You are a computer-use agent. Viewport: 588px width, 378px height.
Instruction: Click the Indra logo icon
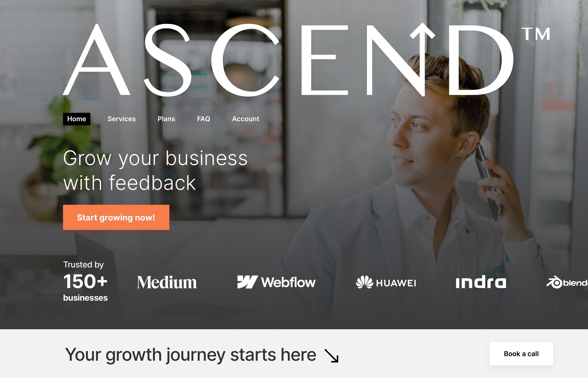[x=481, y=281]
